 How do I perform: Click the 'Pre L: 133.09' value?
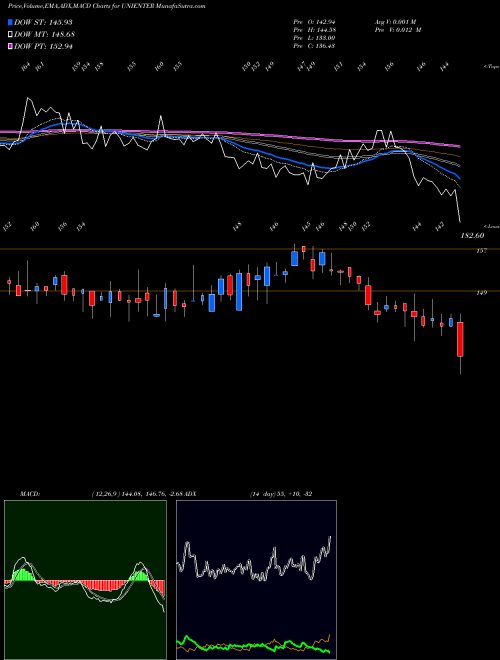coord(314,37)
